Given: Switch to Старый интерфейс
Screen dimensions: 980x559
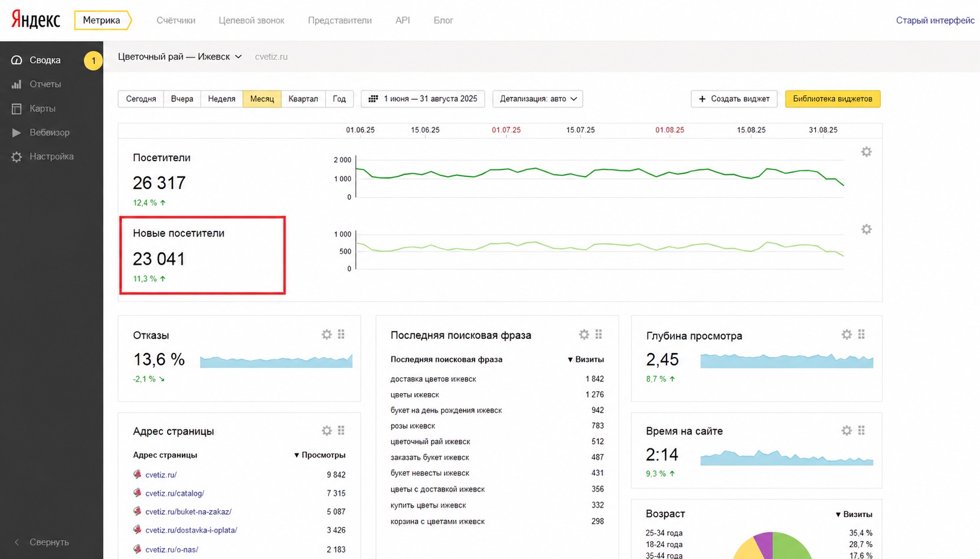Looking at the screenshot, I should click(x=935, y=21).
